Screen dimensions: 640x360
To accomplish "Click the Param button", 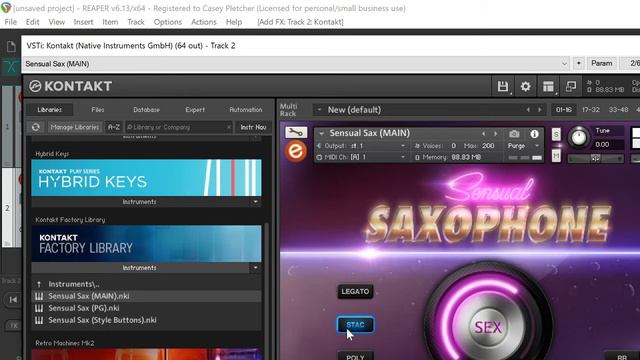I will coord(602,63).
